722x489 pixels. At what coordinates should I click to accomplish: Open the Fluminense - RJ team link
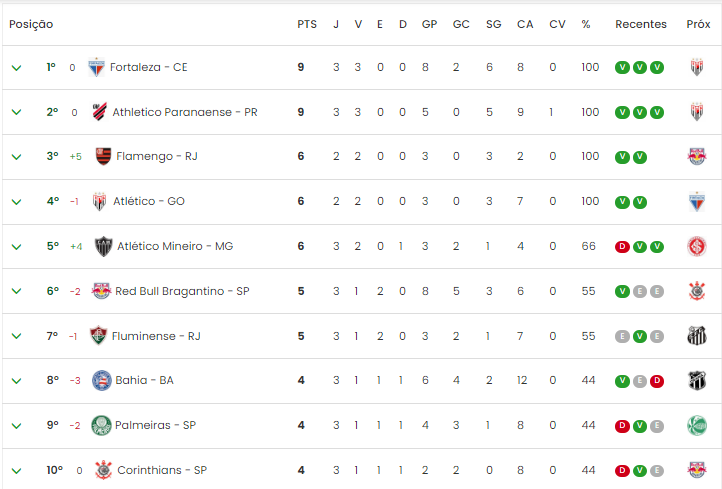tap(156, 336)
